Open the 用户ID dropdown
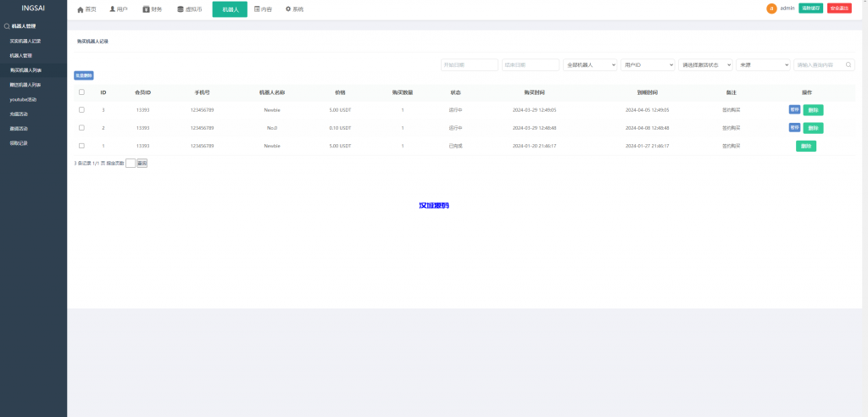868x417 pixels. click(648, 64)
